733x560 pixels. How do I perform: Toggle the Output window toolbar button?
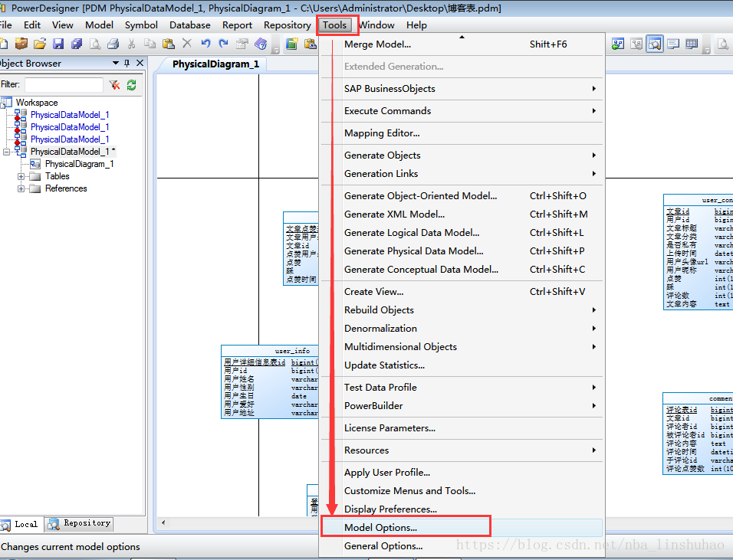point(673,44)
